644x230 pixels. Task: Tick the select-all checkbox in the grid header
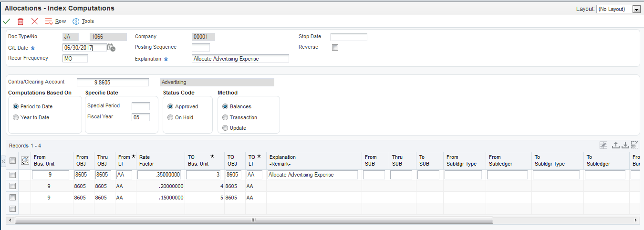coord(12,160)
